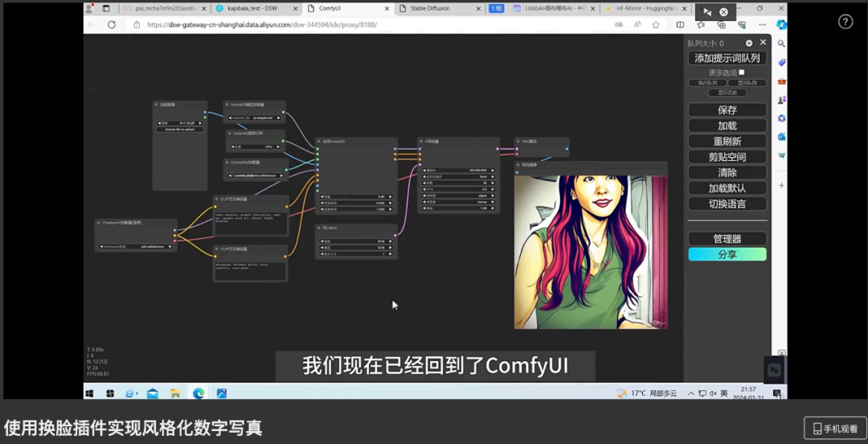The width and height of the screenshot is (868, 444).
Task: Click the 手机观看 button
Action: [835, 428]
